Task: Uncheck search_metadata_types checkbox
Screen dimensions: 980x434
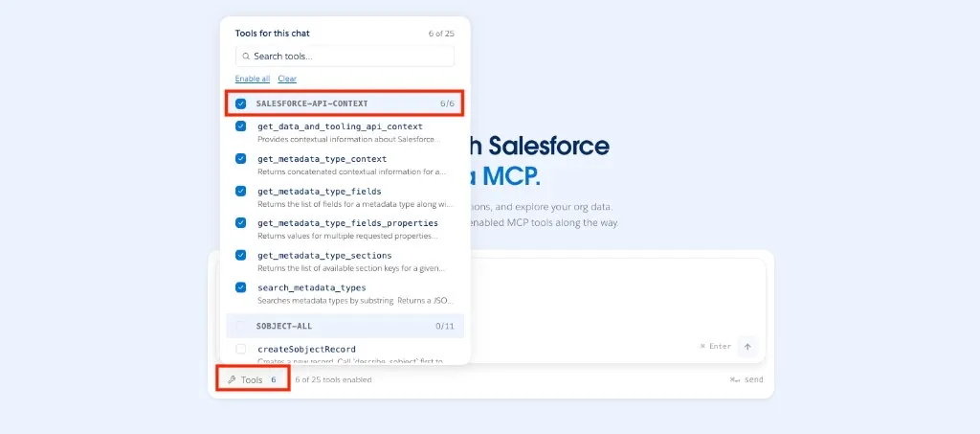Action: coord(240,287)
